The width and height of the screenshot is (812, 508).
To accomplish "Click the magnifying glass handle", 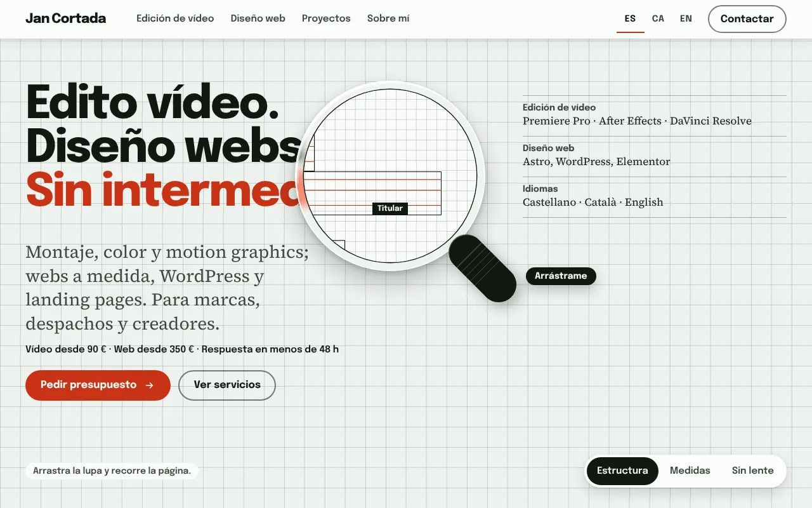I will tap(483, 268).
